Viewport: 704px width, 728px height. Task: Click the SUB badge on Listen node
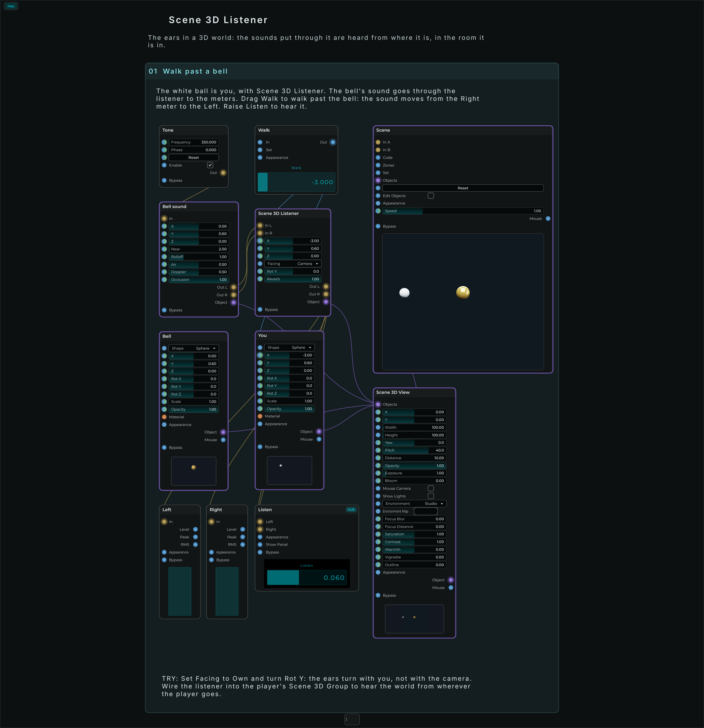[x=351, y=510]
